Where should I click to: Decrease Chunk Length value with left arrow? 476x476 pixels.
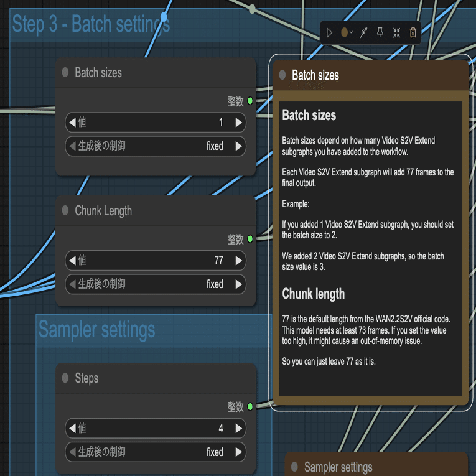(x=72, y=261)
